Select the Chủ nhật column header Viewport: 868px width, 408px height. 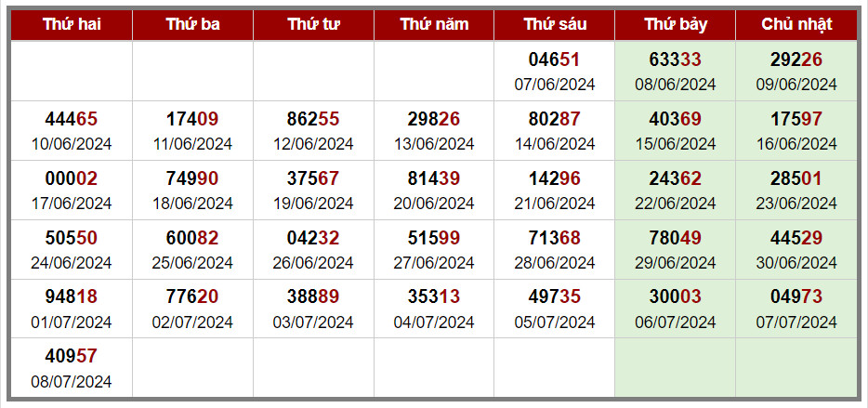[796, 24]
